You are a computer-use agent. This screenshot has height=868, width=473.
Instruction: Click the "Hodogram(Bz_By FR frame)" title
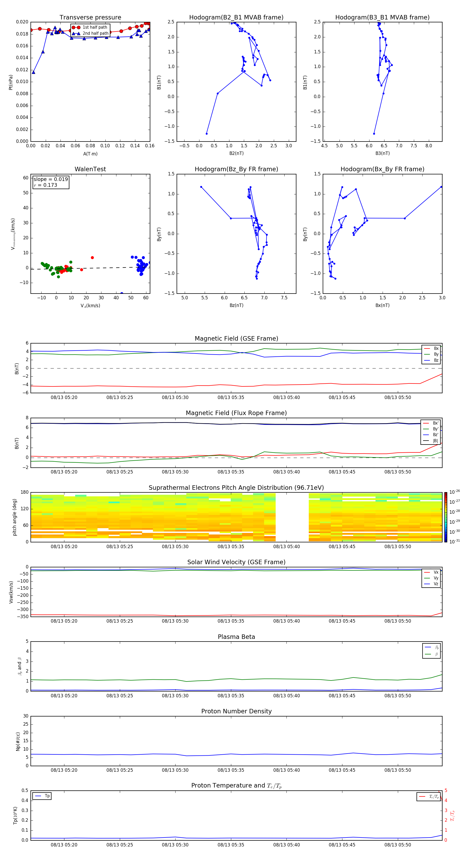236,169
